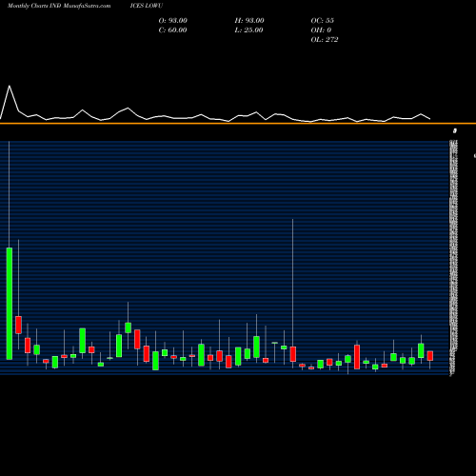Image resolution: width=476 pixels, height=476 pixels.
Task: Click the second candle, red after tall green
Action: tap(18, 325)
